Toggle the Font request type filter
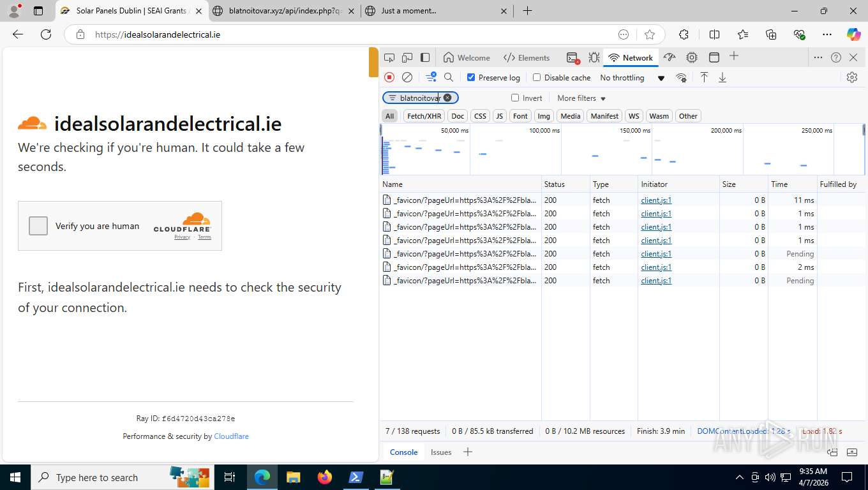This screenshot has height=490, width=868. (520, 116)
